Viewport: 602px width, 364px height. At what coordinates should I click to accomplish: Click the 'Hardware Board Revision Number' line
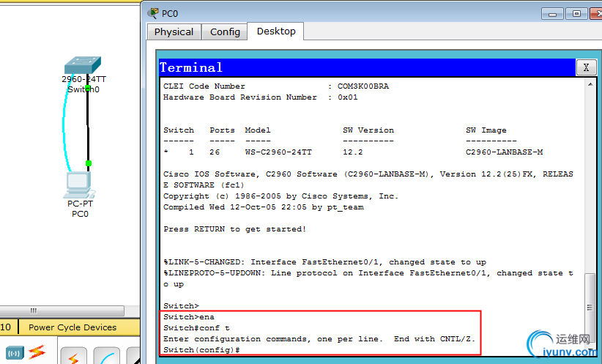pos(260,97)
